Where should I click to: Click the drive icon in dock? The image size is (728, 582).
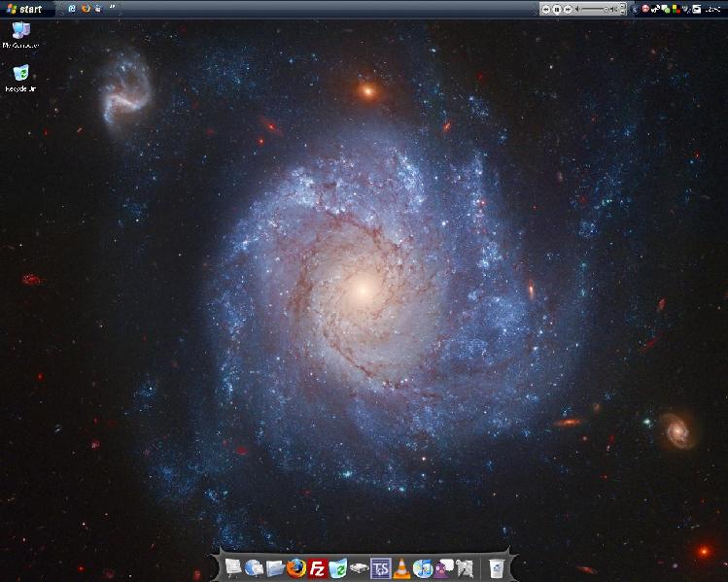point(359,568)
